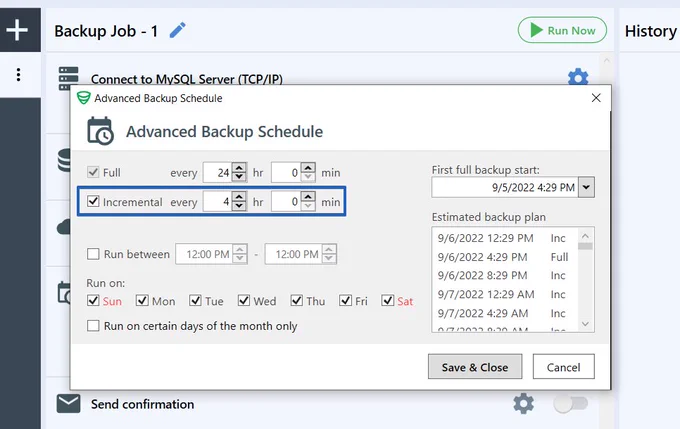680x429 pixels.
Task: Toggle the Full backup checkbox
Action: [x=93, y=172]
